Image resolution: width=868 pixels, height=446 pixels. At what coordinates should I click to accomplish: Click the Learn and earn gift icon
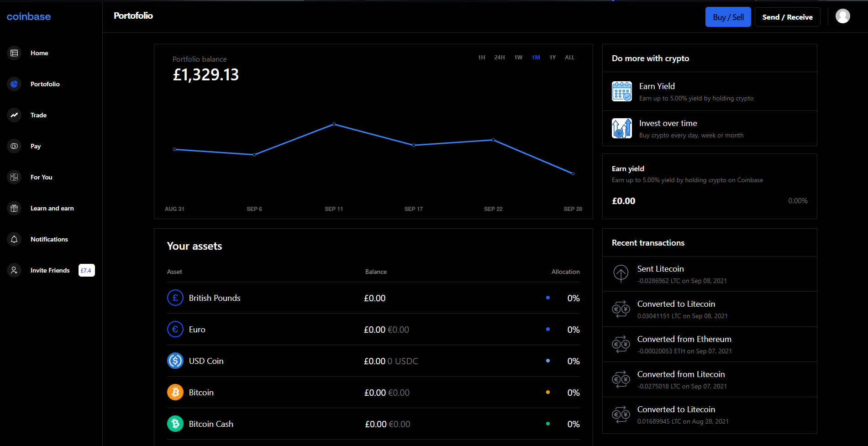(14, 208)
